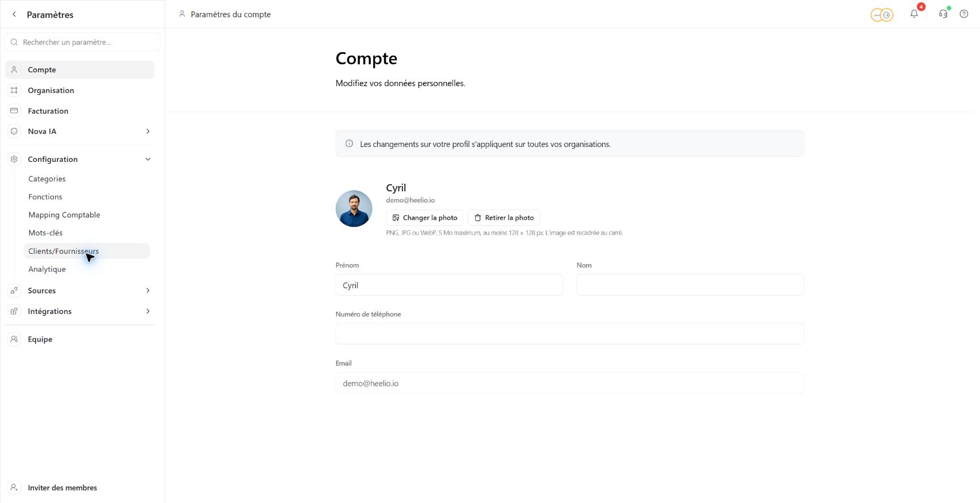Click the Organisation icon in sidebar
Screen dimensions: 980x503
coord(14,90)
